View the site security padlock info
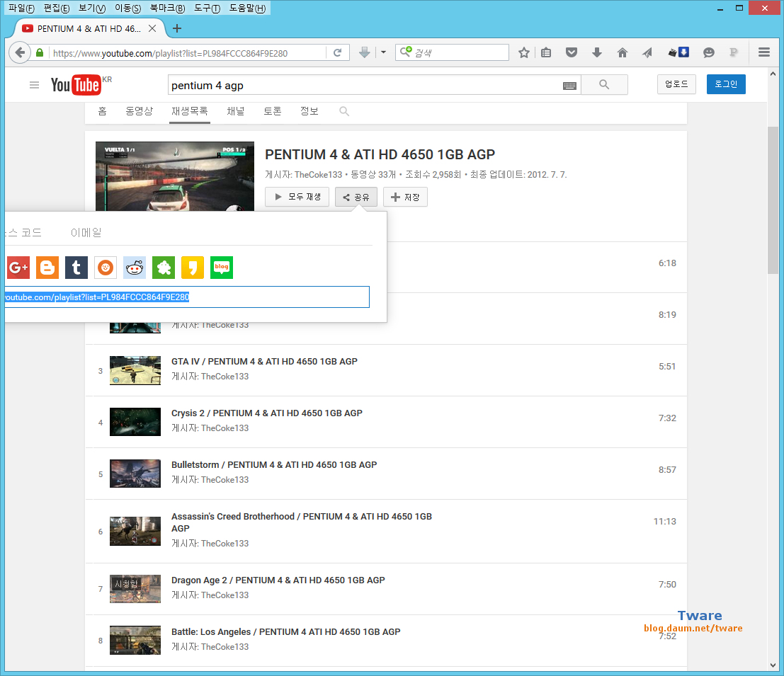 [x=40, y=52]
